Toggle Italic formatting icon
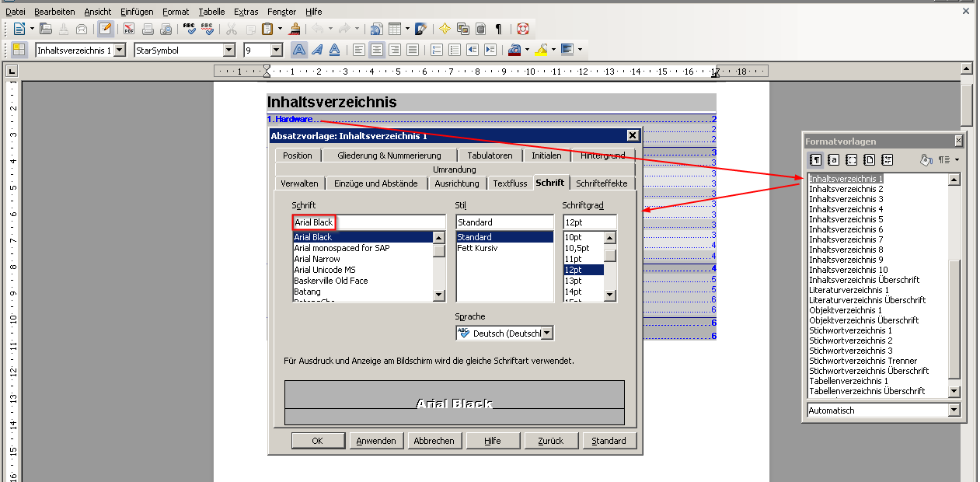Viewport: 980px width, 482px height. coord(317,50)
